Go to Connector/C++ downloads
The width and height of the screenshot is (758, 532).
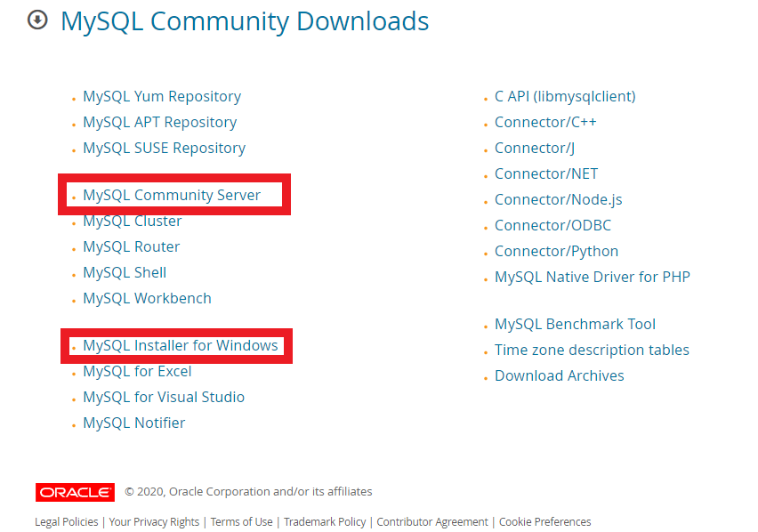click(x=545, y=122)
